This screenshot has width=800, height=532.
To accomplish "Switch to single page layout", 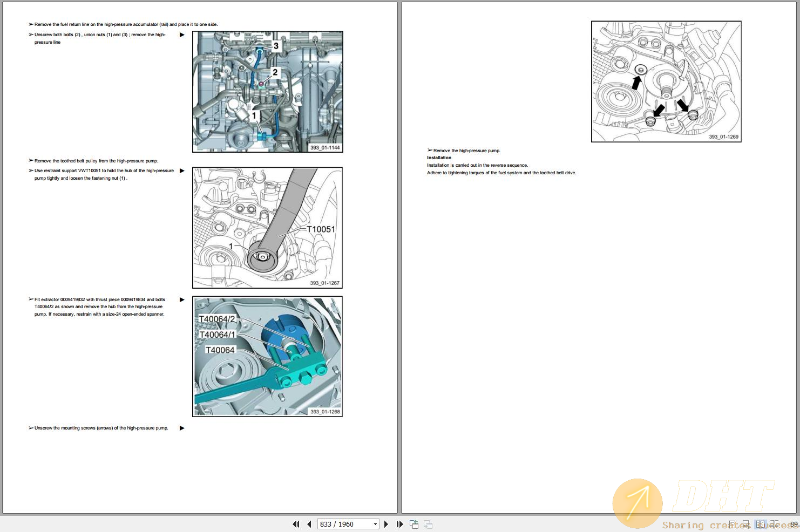I will pyautogui.click(x=732, y=524).
